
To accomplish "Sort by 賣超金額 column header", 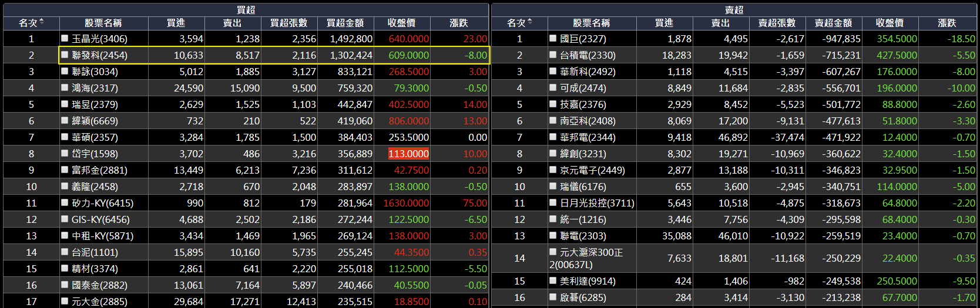I will (833, 23).
